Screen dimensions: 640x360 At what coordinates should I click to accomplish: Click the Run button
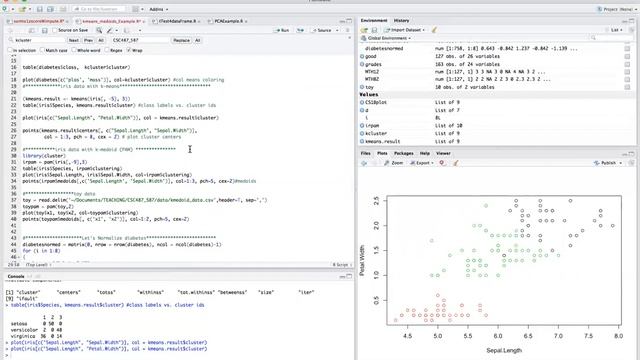pos(282,30)
